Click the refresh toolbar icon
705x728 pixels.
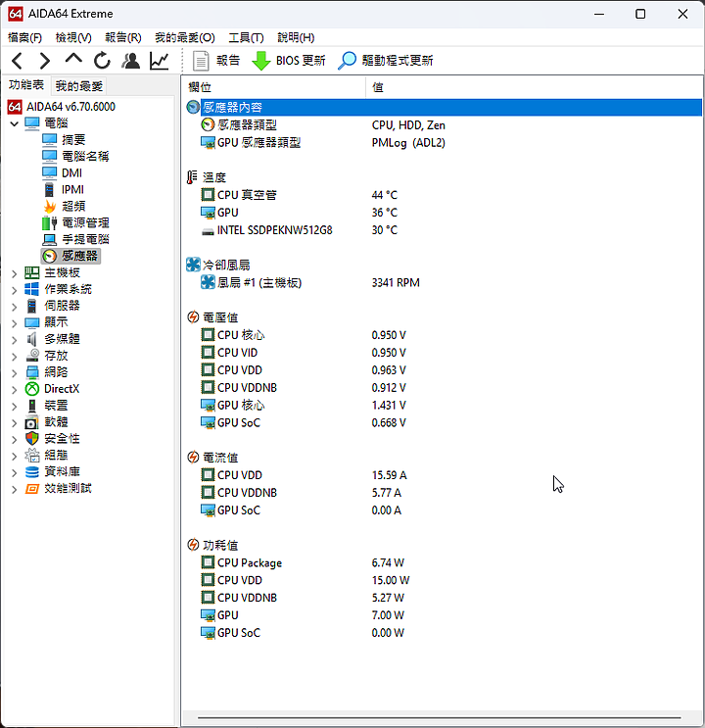[102, 61]
